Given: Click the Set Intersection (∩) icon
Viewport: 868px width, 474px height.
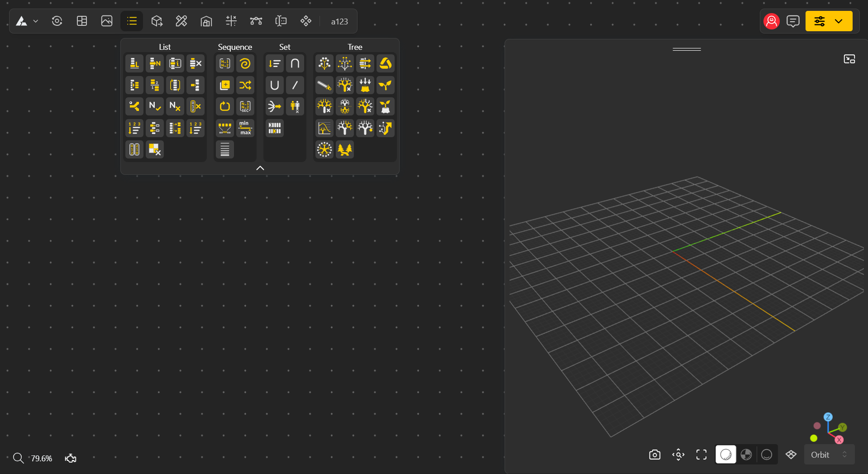Looking at the screenshot, I should click(x=295, y=64).
